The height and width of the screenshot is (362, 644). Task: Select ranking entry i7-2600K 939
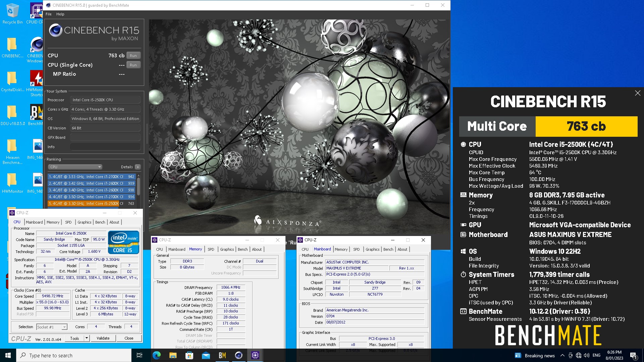[92, 183]
